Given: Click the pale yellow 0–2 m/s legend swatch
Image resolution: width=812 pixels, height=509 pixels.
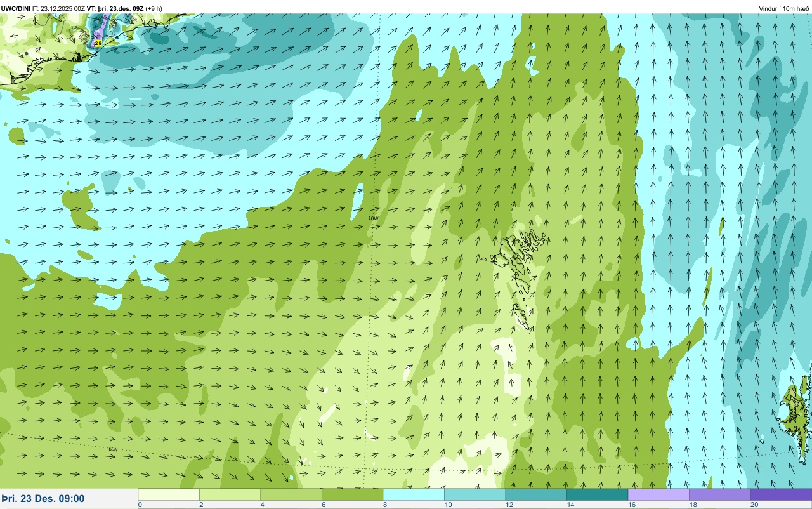Looking at the screenshot, I should click(x=169, y=494).
